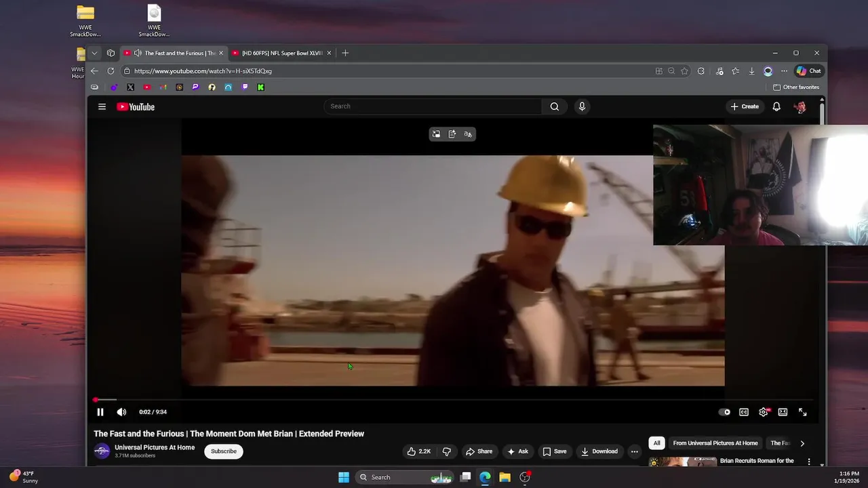Open the X bookmark in favorites bar
This screenshot has width=868, height=488.
click(130, 87)
